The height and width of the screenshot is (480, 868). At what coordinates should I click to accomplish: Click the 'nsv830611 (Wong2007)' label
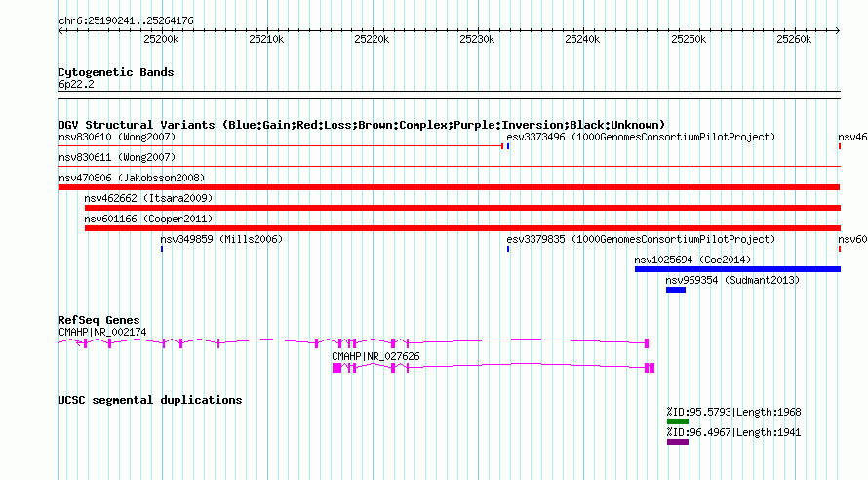(x=117, y=158)
